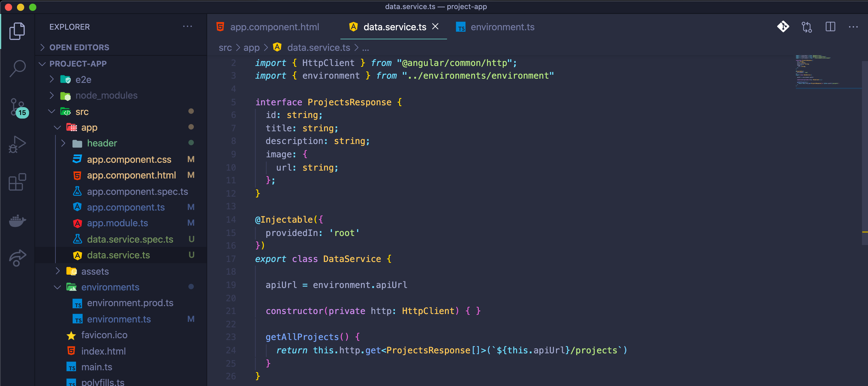Click the Open Changes compare icon
868x386 pixels.
[x=806, y=27]
